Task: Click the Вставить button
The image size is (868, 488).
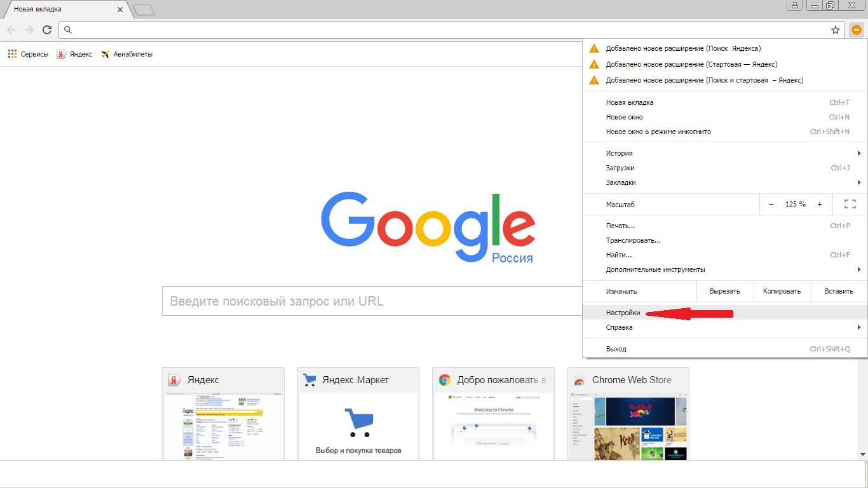Action: [x=839, y=292]
